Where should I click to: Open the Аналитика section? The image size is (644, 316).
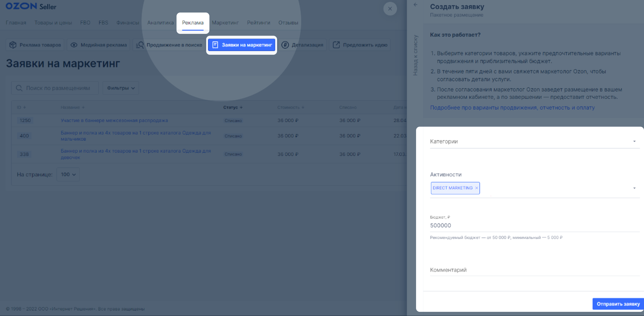160,23
